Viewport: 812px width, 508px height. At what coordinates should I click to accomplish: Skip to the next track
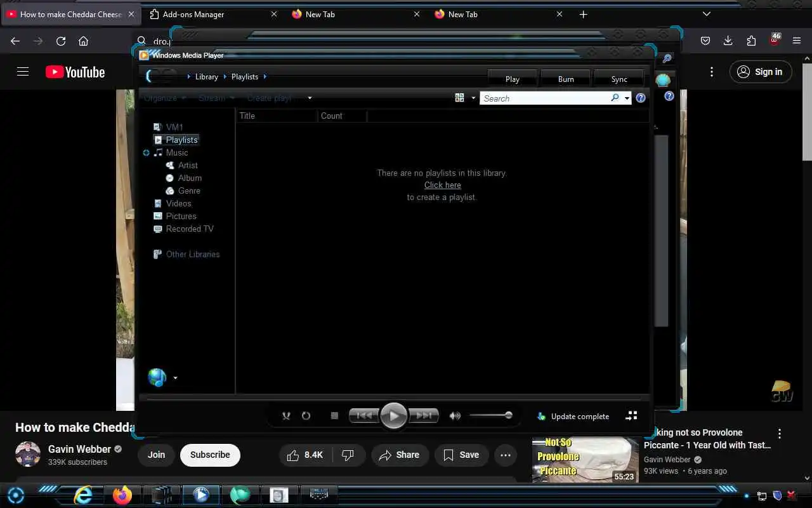pos(424,416)
